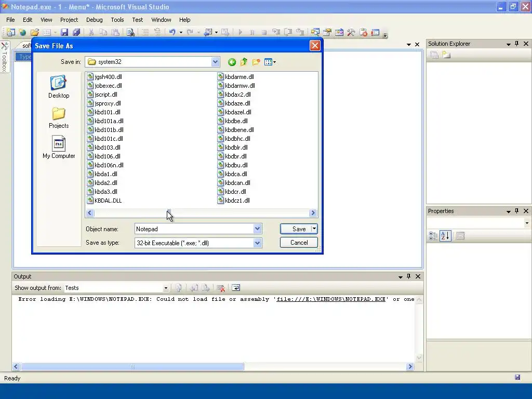This screenshot has width=532, height=399.
Task: Click the Redo arrow toolbar icon
Action: [190, 32]
